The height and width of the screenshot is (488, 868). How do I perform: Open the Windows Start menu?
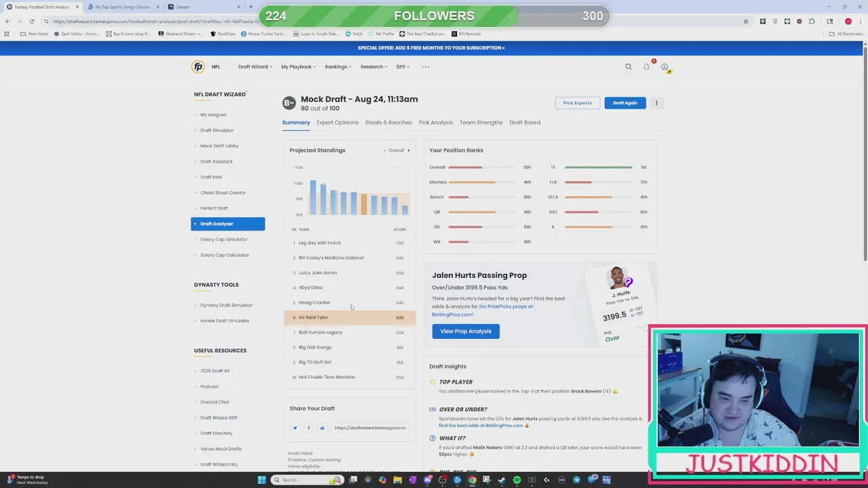click(262, 480)
